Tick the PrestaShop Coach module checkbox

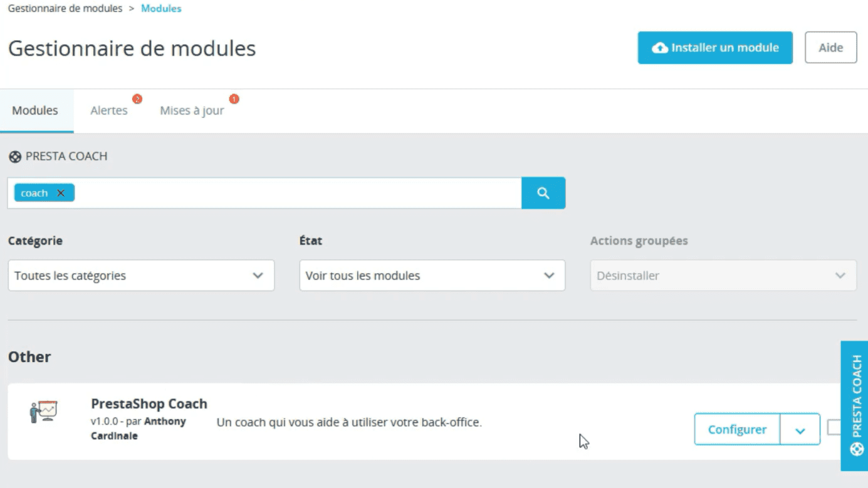click(x=834, y=427)
